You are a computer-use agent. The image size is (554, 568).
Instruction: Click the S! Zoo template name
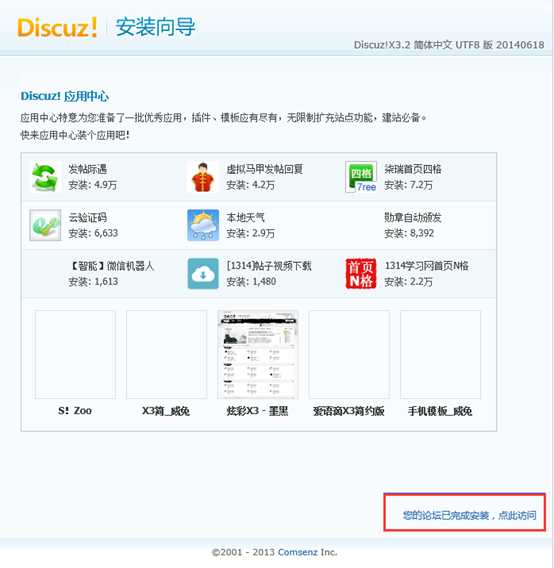[75, 411]
